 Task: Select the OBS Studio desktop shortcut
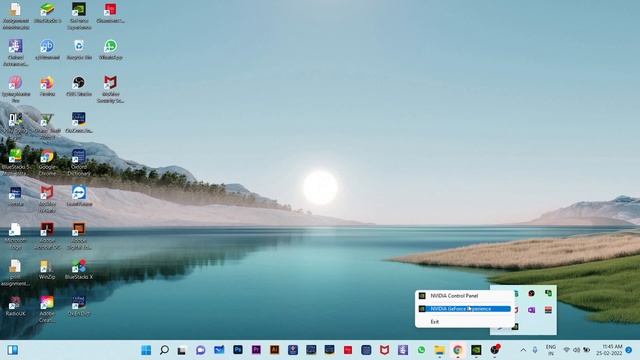[x=79, y=86]
